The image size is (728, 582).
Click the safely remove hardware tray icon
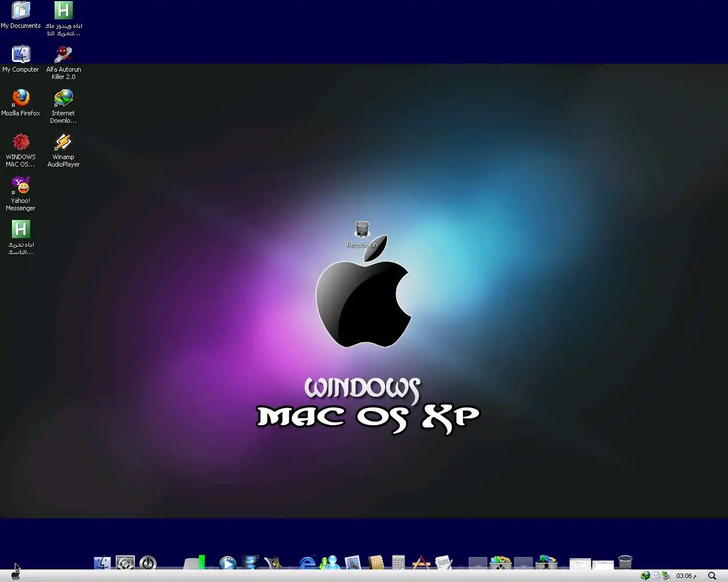(x=665, y=576)
